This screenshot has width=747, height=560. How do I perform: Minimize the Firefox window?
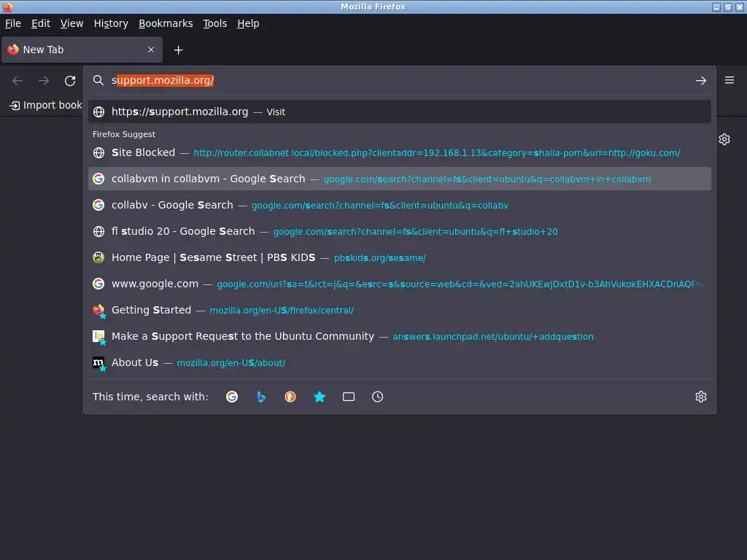pyautogui.click(x=716, y=7)
